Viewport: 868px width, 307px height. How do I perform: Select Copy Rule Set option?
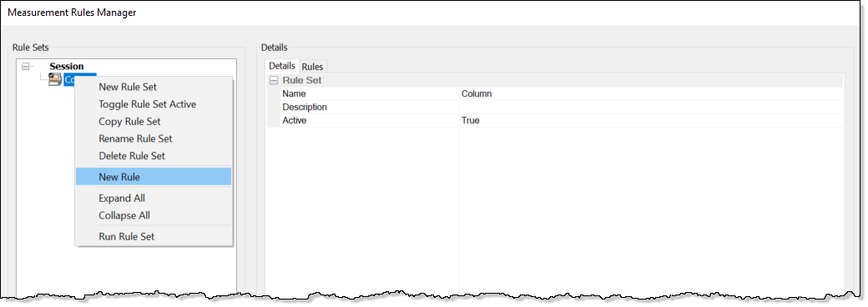tap(129, 121)
